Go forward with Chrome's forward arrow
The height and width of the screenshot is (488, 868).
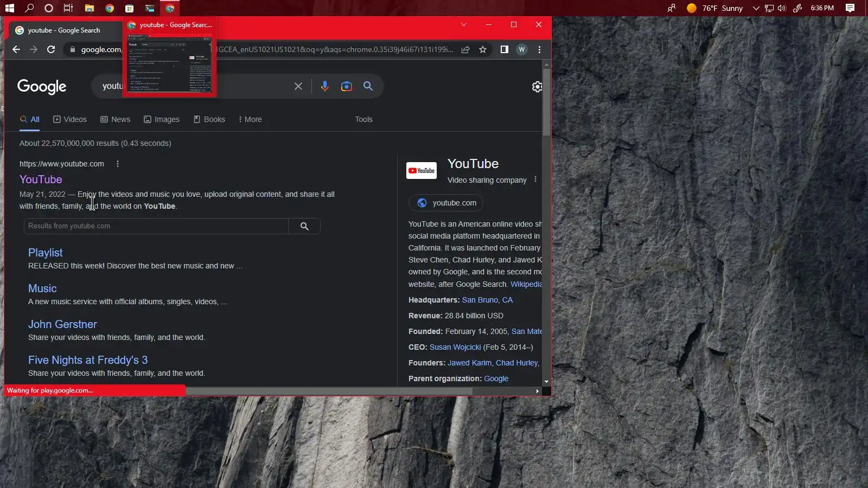point(34,49)
